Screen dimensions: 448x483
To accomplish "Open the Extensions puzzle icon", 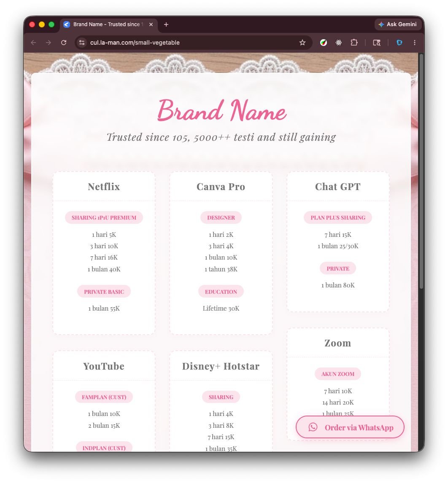I will (x=354, y=43).
